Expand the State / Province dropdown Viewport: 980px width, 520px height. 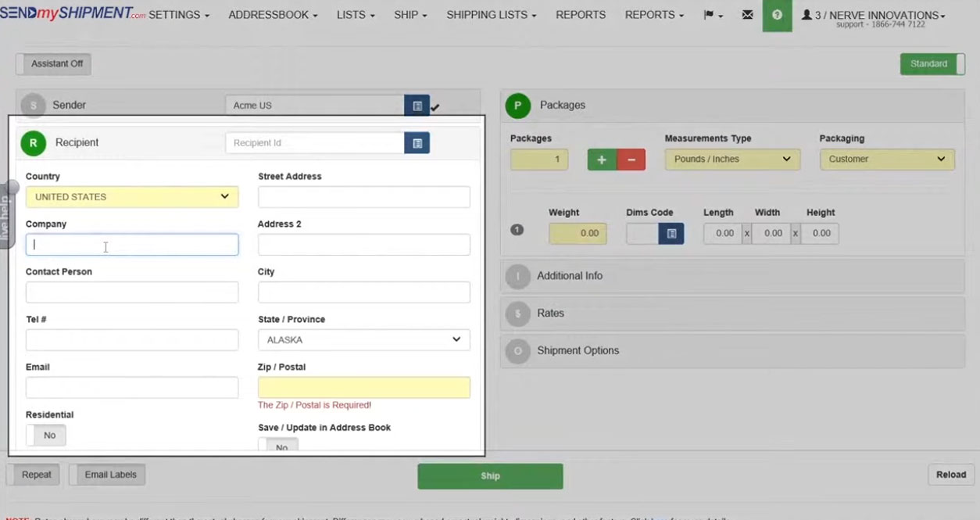[x=363, y=340]
